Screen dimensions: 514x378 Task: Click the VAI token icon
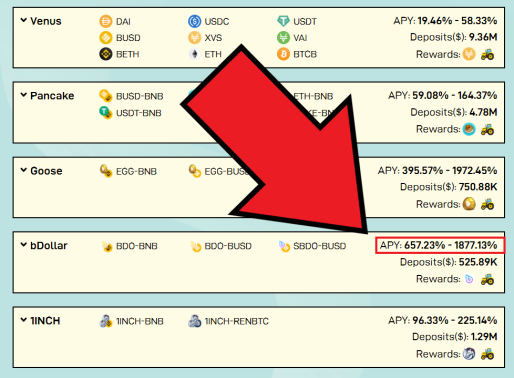tap(283, 38)
